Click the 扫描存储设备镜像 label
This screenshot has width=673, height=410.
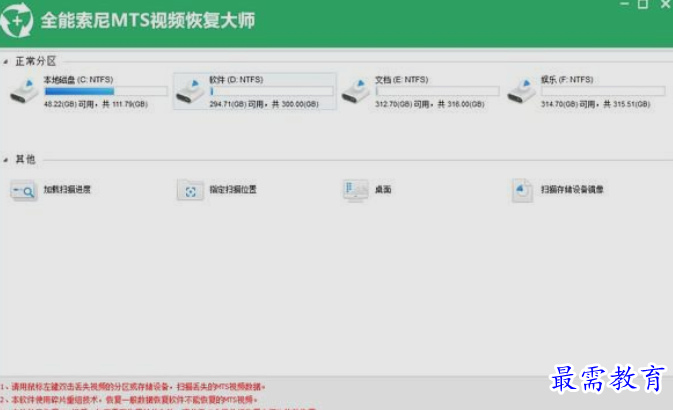(x=572, y=189)
